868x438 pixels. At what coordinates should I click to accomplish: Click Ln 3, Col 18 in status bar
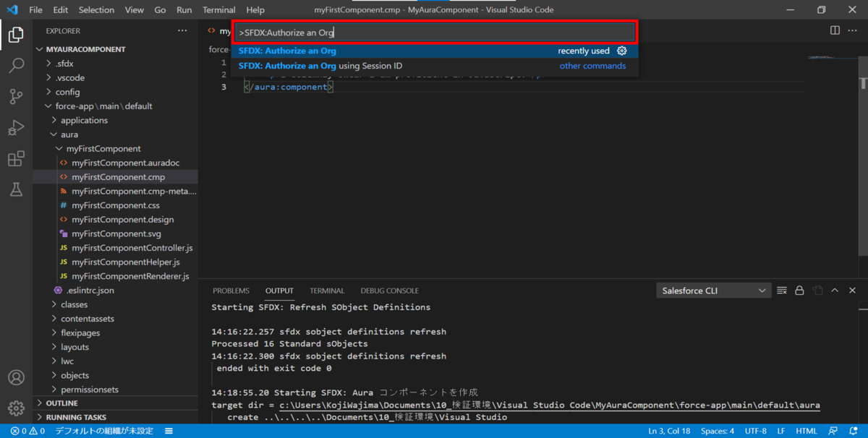(669, 431)
